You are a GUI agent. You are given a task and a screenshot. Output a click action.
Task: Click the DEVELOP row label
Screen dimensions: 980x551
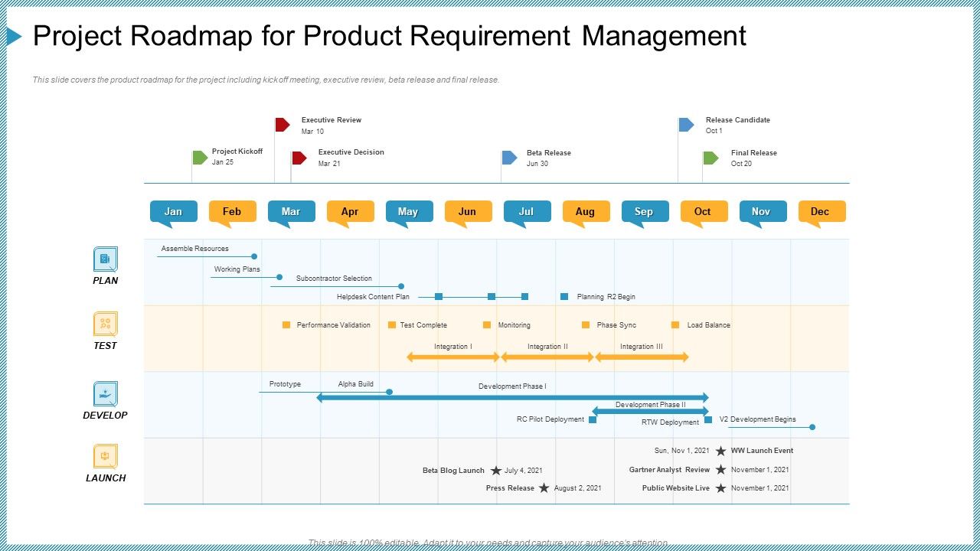106,416
